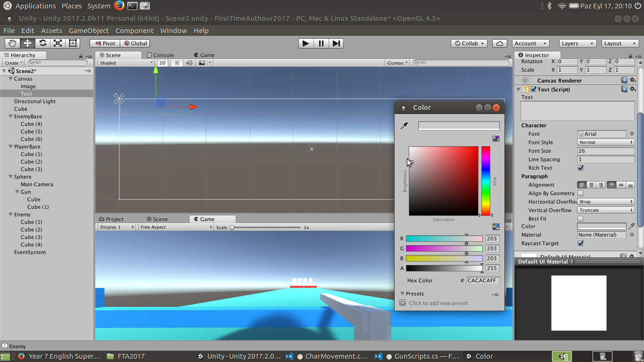
Task: Click the Step frame button
Action: pyautogui.click(x=336, y=43)
